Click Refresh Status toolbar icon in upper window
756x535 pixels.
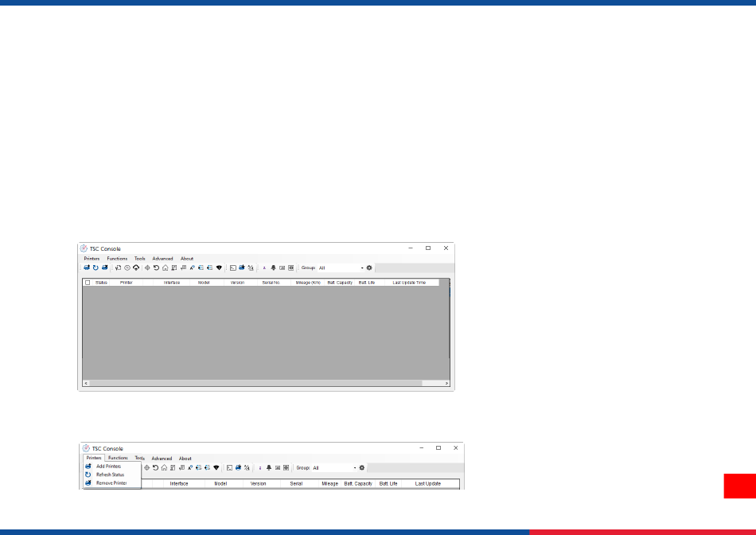point(95,268)
